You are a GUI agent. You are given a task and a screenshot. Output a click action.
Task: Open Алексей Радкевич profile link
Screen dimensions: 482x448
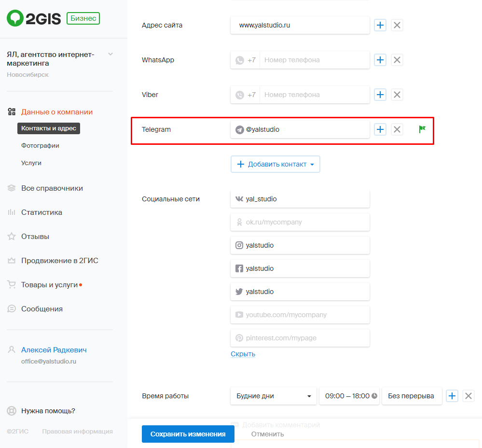click(x=54, y=350)
